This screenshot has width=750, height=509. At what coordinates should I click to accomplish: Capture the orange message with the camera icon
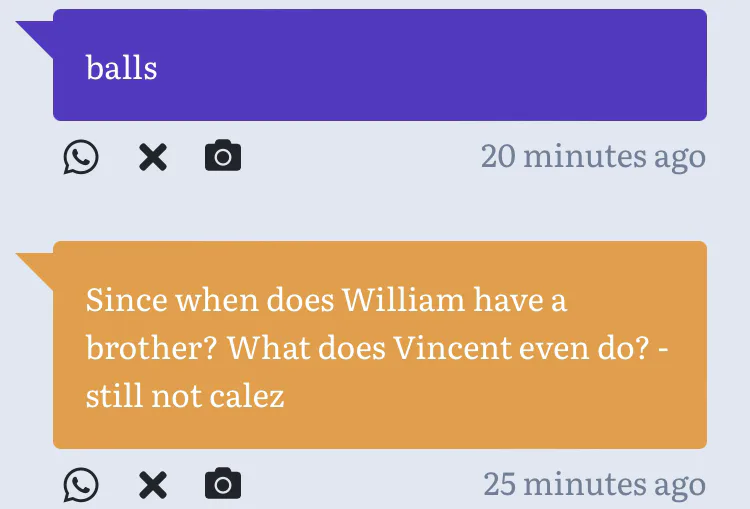click(x=223, y=485)
